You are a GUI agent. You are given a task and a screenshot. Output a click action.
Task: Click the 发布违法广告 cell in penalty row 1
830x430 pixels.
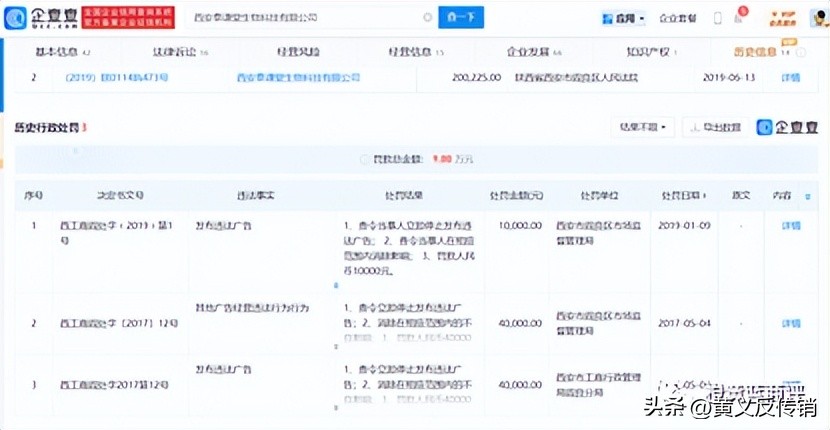coord(223,226)
